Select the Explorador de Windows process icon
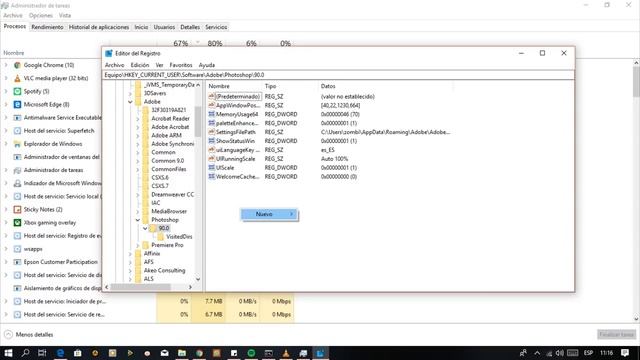Screen dimensions: 640x360 (17, 144)
